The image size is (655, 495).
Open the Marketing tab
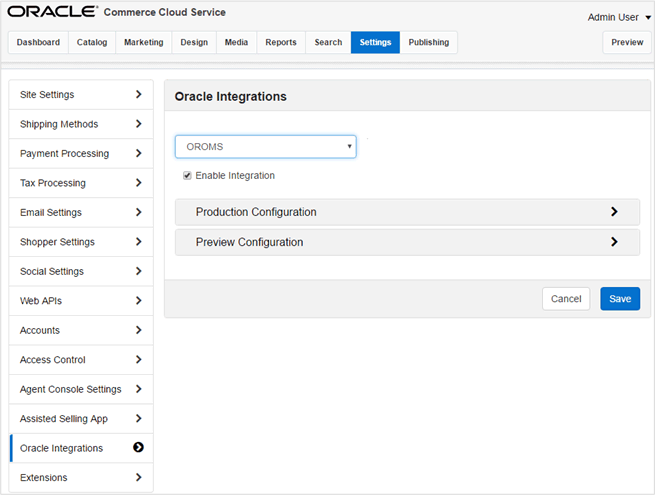[144, 42]
